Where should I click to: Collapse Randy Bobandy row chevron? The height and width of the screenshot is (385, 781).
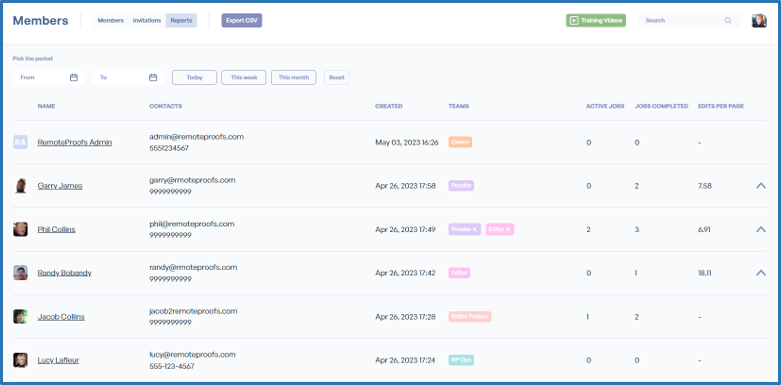coord(761,272)
